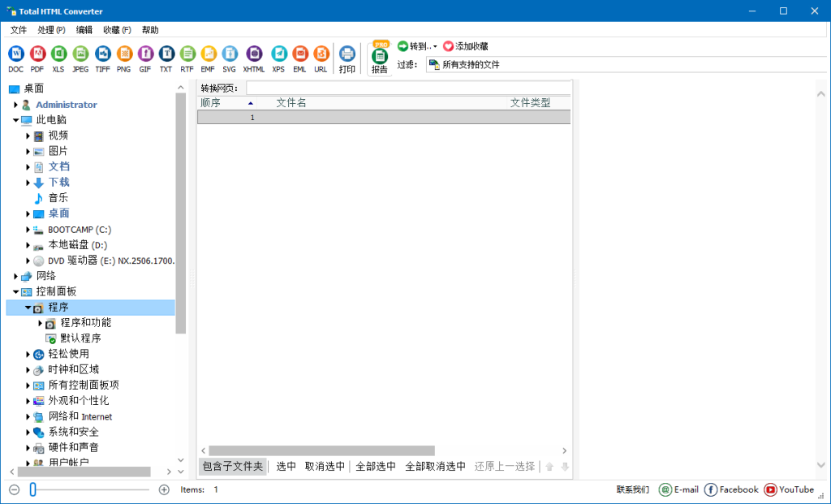Open the 转到 dropdown
The image size is (831, 504).
418,46
